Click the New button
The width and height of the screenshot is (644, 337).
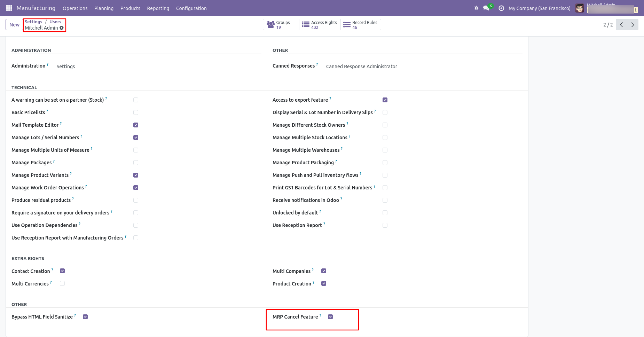click(x=15, y=25)
